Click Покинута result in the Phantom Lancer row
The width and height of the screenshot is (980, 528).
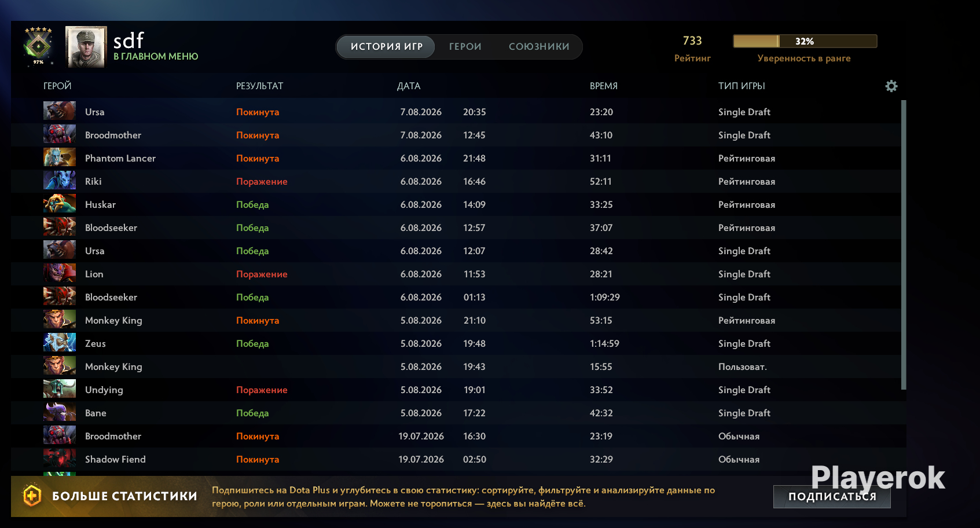pos(258,158)
